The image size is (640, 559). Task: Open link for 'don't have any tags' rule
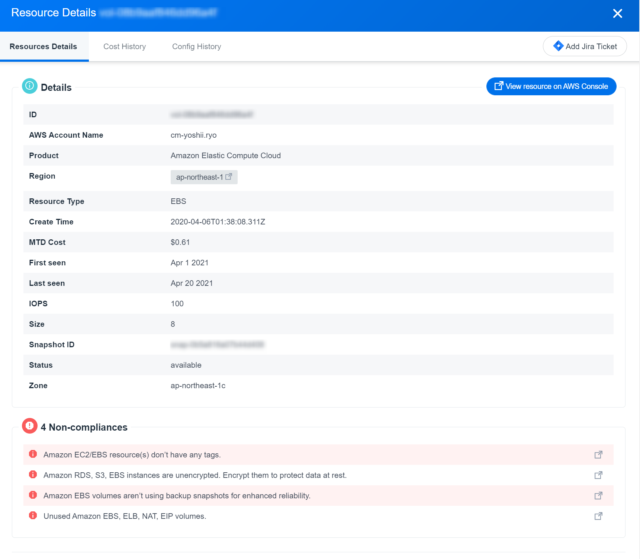coord(598,455)
